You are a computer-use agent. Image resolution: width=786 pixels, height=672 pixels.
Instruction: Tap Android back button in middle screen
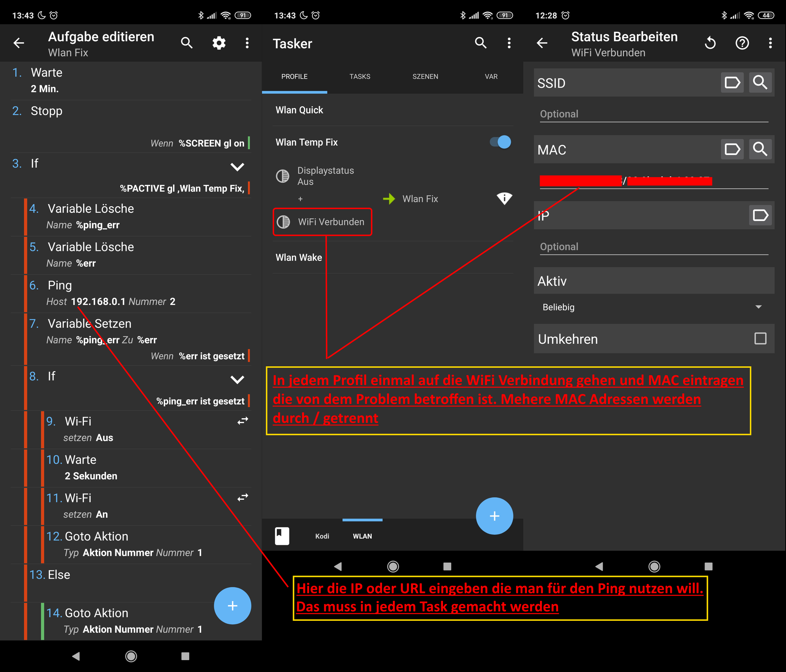pyautogui.click(x=338, y=566)
